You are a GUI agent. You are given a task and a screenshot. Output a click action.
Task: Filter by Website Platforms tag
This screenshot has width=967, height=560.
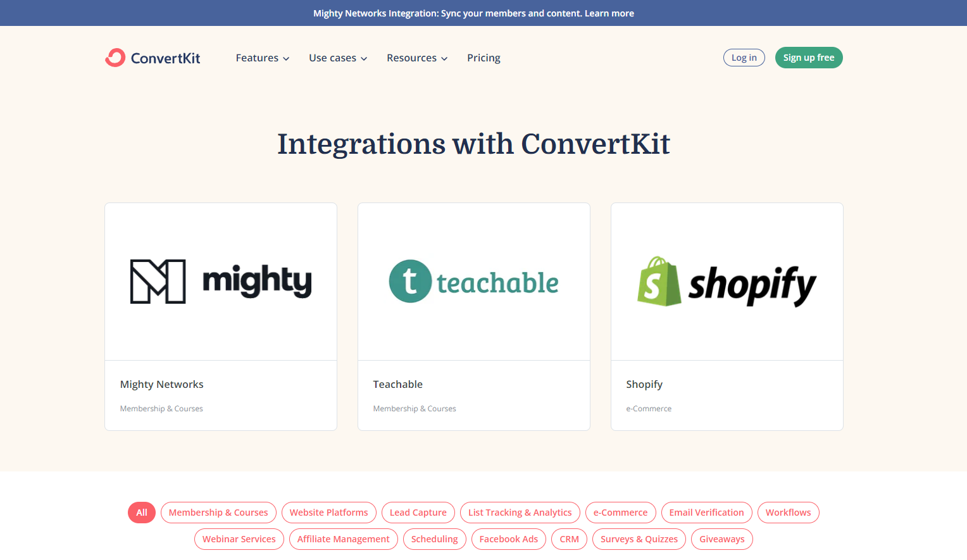[x=329, y=513]
